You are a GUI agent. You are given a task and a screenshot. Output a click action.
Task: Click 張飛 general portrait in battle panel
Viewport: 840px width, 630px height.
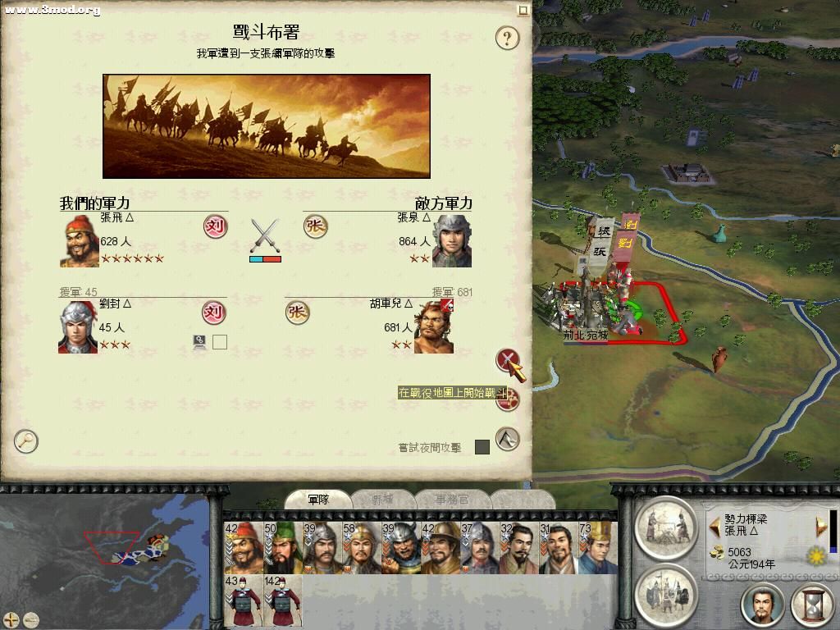(x=80, y=240)
